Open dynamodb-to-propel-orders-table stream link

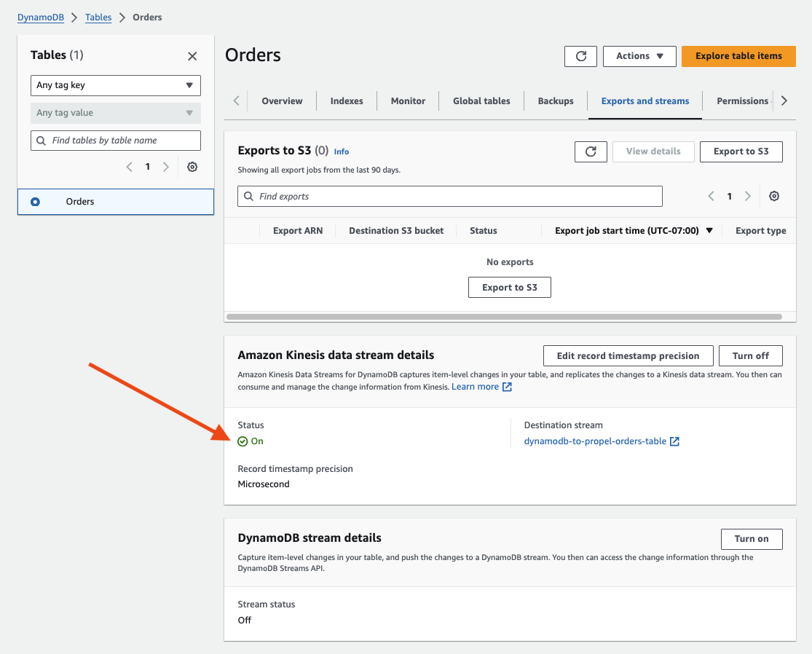tap(595, 441)
